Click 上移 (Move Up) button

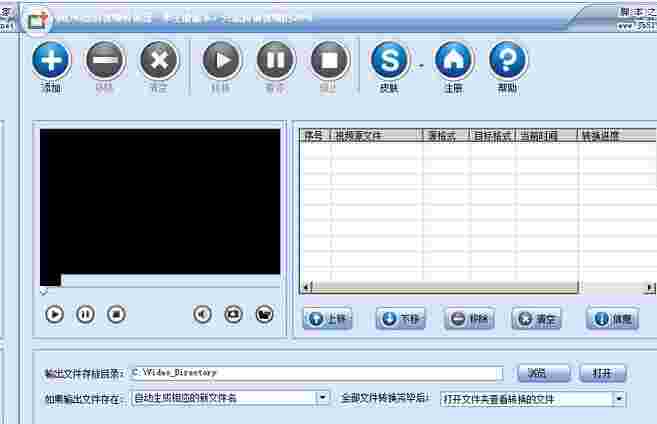pyautogui.click(x=328, y=319)
